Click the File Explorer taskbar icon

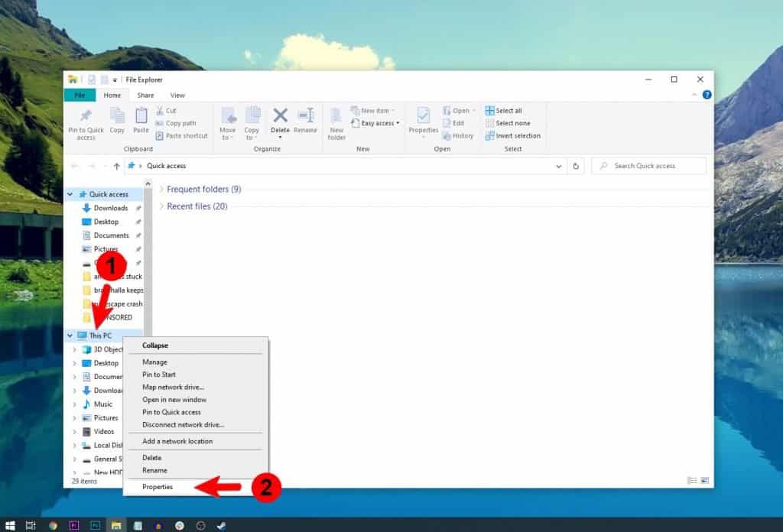point(116,525)
